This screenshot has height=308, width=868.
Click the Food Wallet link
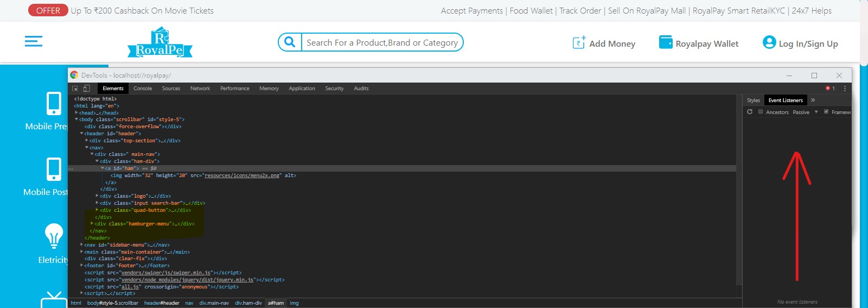(531, 11)
